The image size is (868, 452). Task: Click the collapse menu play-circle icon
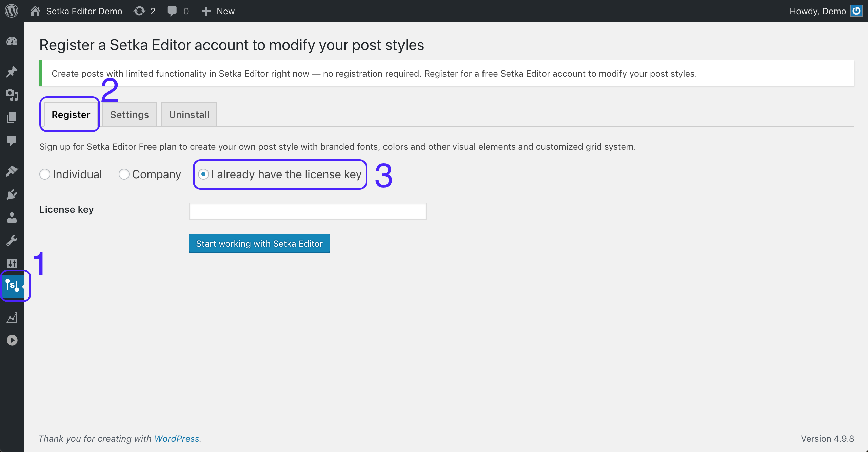click(x=12, y=340)
